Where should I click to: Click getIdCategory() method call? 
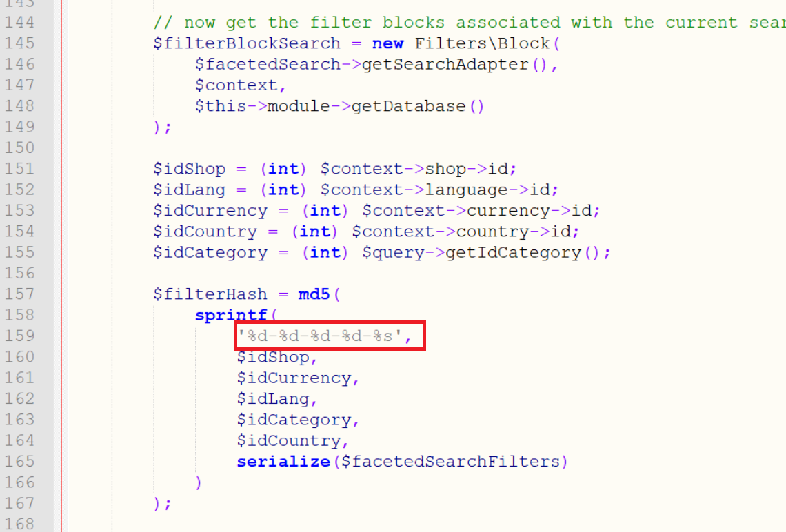tap(523, 252)
